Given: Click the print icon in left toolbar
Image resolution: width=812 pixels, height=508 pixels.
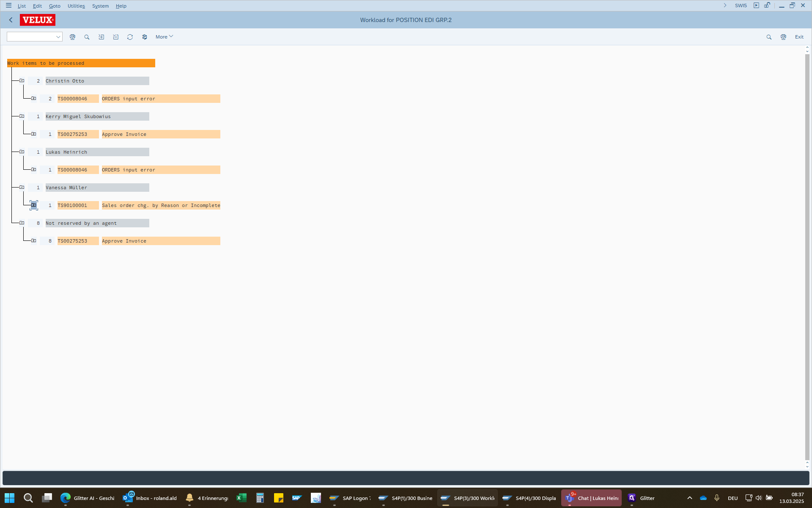Looking at the screenshot, I should tap(73, 37).
